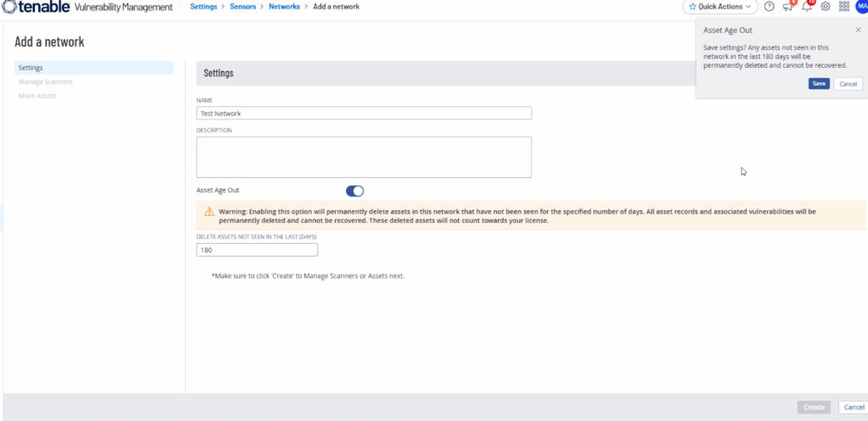Screen dimensions: 868x421
Task: Click the days not seen input field
Action: tap(257, 250)
